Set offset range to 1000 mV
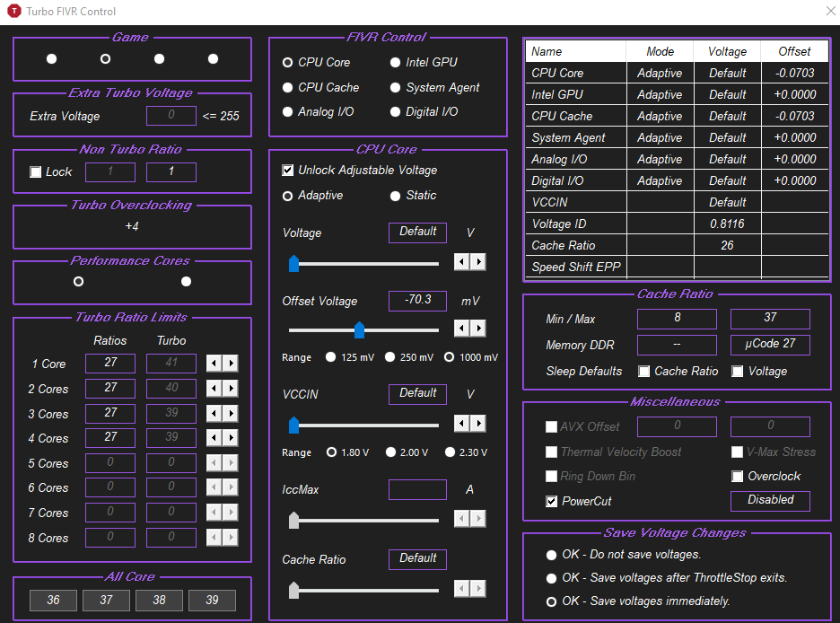Screen dimensions: 840x623 [x=471, y=356]
